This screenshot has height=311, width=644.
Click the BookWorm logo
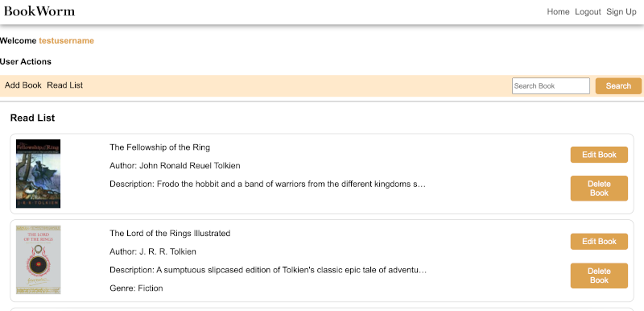click(x=39, y=11)
